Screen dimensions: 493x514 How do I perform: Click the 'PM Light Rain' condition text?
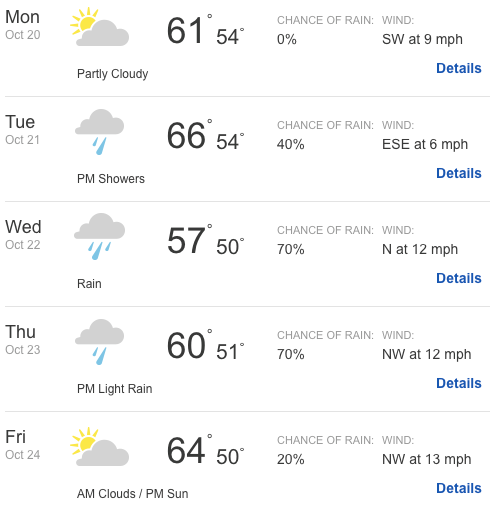point(115,389)
